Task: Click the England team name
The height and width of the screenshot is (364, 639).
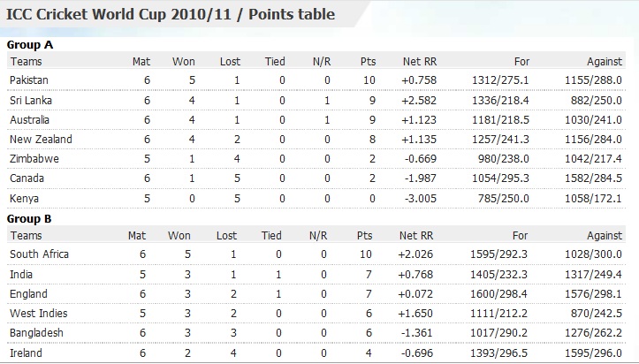Action: coord(28,293)
